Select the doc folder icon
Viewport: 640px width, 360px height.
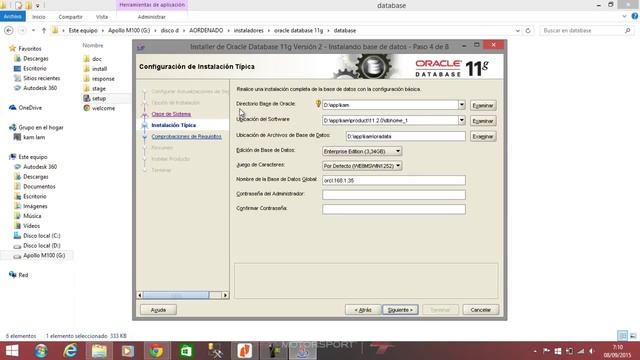[87, 59]
